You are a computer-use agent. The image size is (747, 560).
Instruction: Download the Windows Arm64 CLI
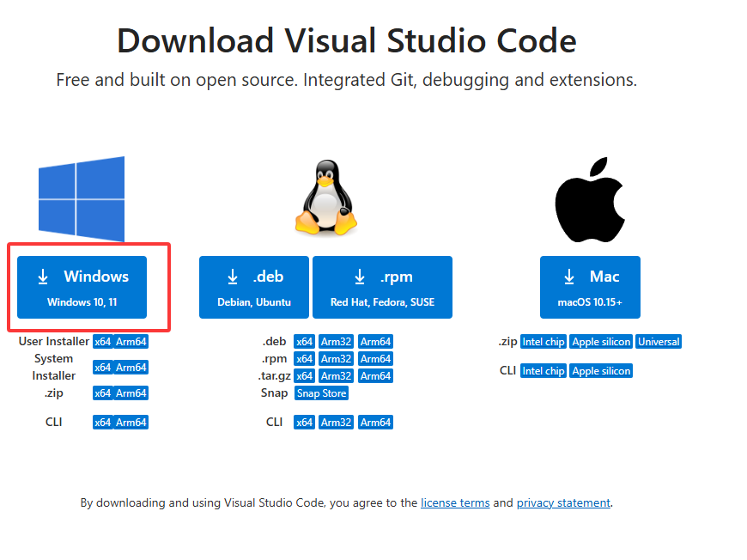(131, 422)
